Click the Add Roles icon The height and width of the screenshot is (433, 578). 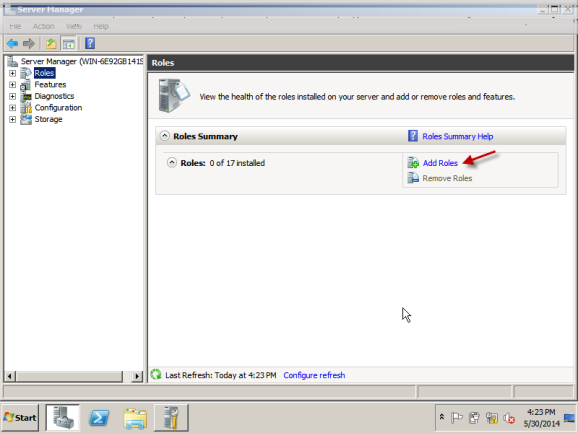(413, 163)
